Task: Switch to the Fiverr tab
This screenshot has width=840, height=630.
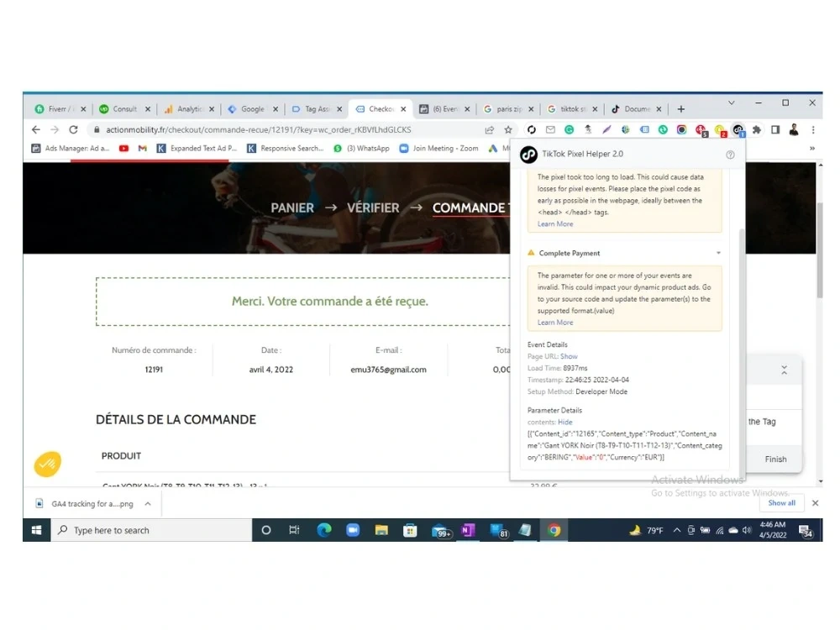Action: [x=58, y=108]
